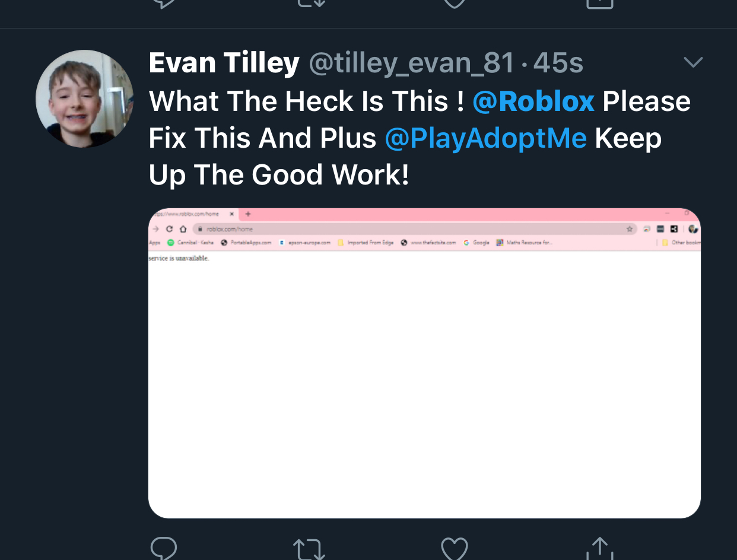
Task: Click the bookmark star in the address bar
Action: [x=630, y=229]
